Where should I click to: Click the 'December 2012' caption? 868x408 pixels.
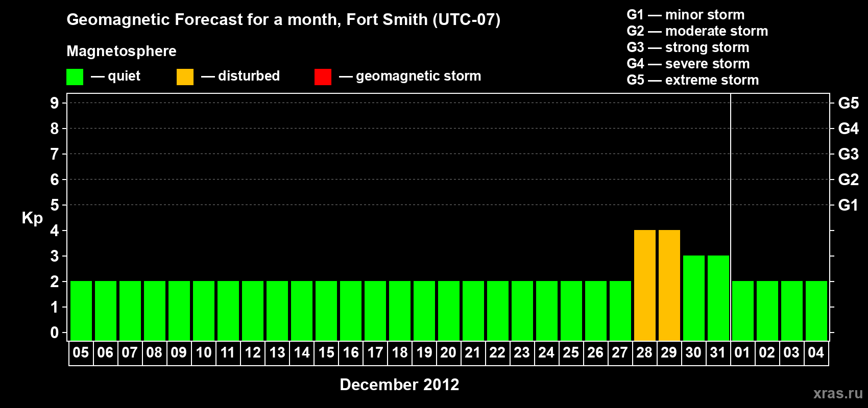click(399, 385)
